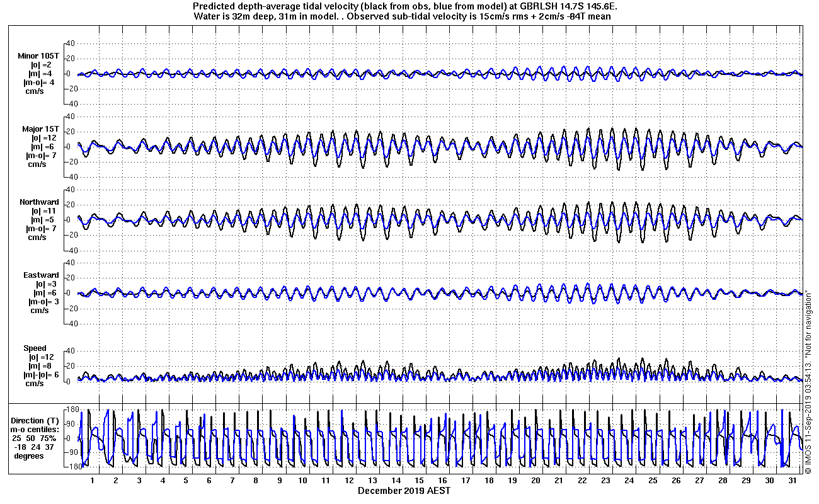Image resolution: width=819 pixels, height=504 pixels.
Task: Click date tick '1' on the x-axis
Action: tap(93, 480)
